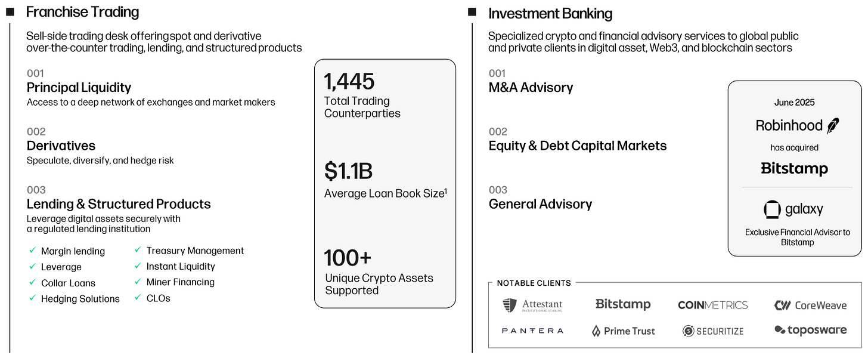This screenshot has height=355, width=868.
Task: Click the Coin Metrics client logo
Action: (x=712, y=305)
